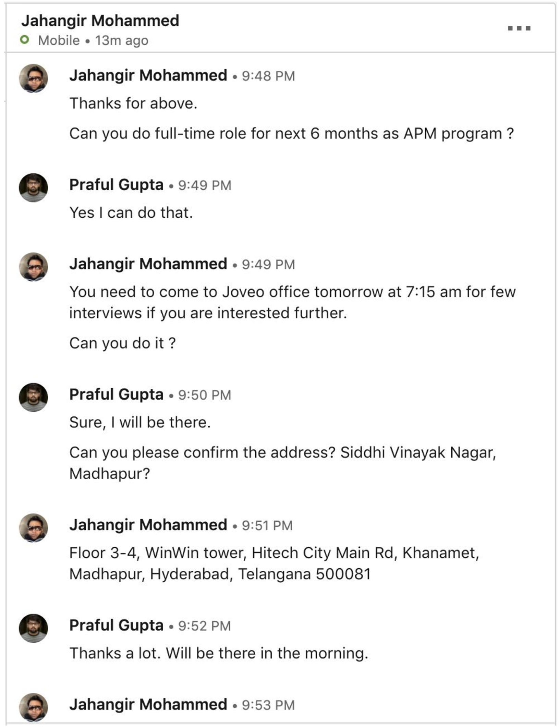
Task: Click the message about the APM program role
Action: click(x=291, y=134)
